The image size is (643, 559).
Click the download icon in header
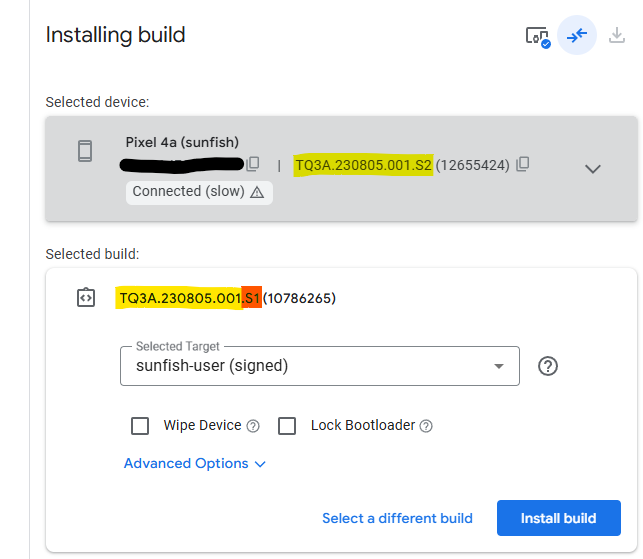tap(616, 36)
